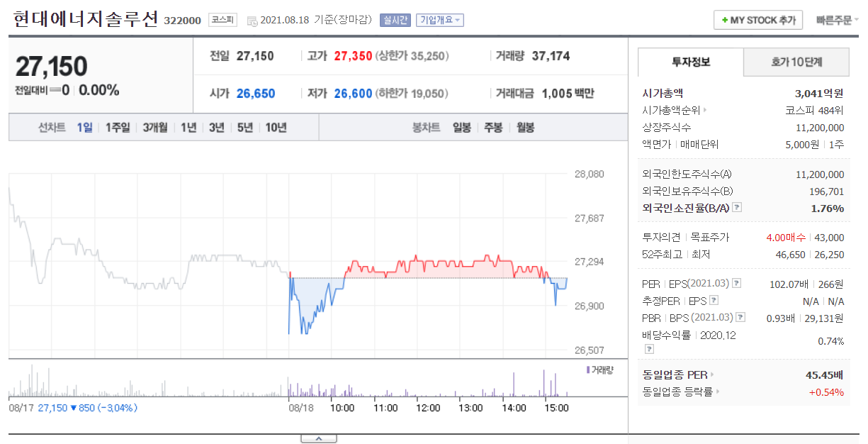Image resolution: width=868 pixels, height=444 pixels.
Task: Select 3개월 line chart period
Action: tap(155, 128)
